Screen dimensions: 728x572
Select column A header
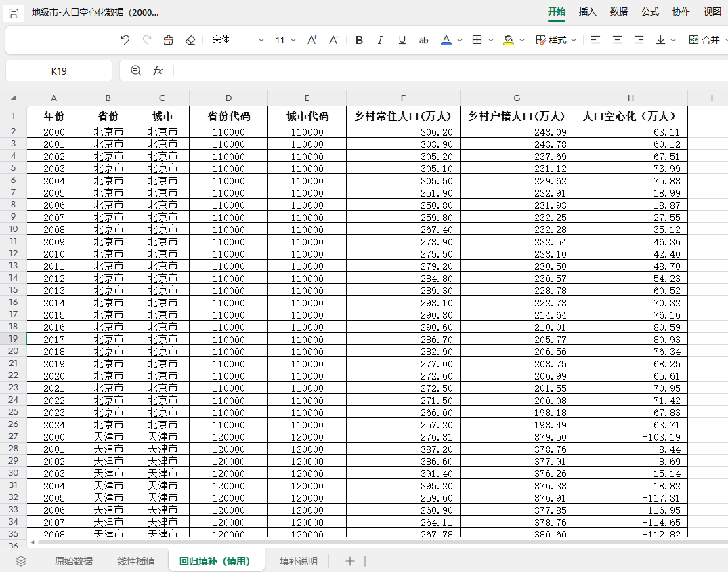pyautogui.click(x=54, y=98)
